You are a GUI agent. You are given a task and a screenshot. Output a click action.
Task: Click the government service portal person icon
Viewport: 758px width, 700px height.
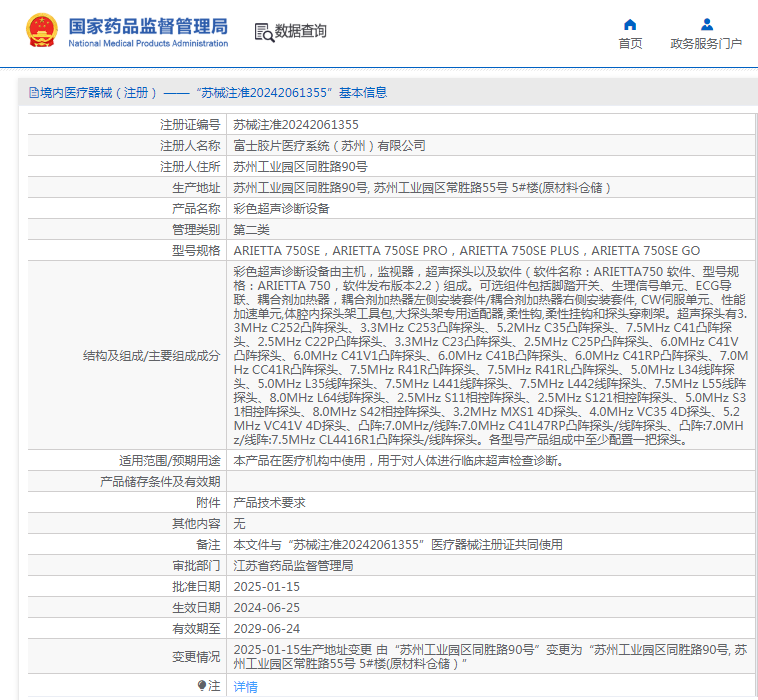(x=706, y=24)
